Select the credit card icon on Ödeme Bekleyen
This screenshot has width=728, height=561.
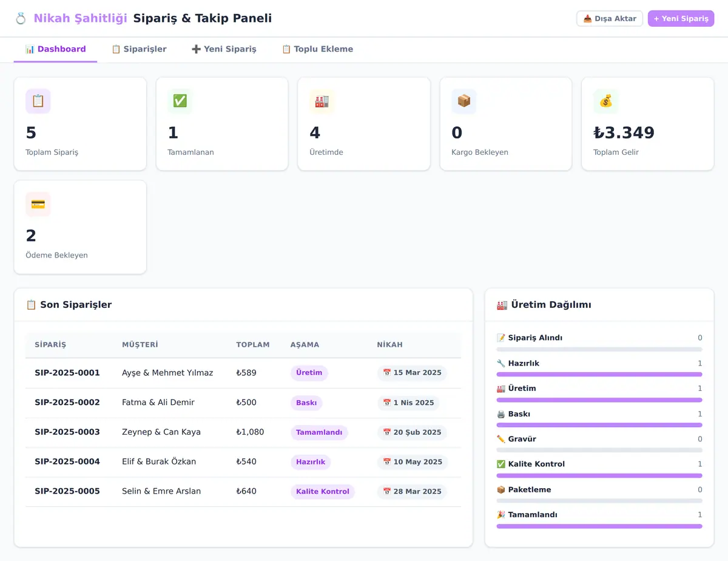click(x=38, y=204)
